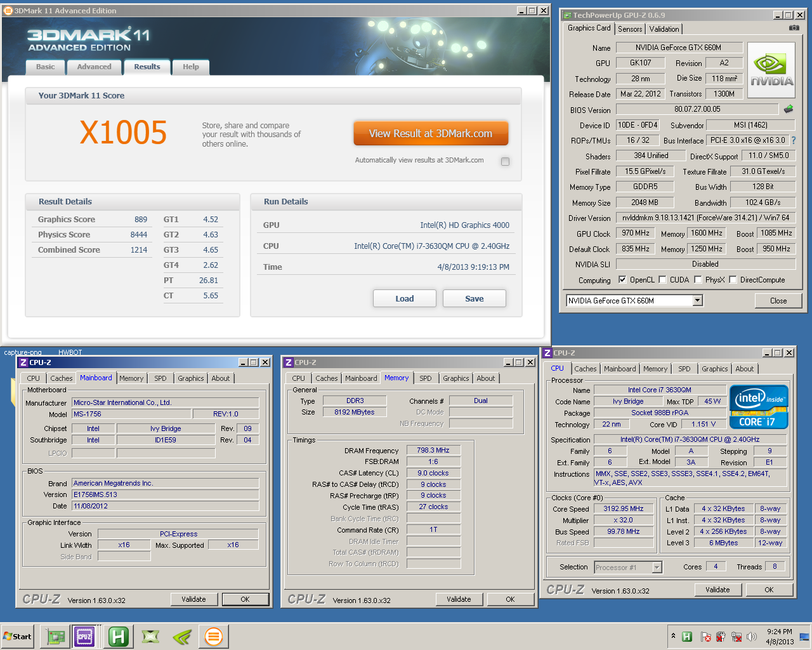Toggle the DirectCompute checkbox
Image resolution: width=812 pixels, height=650 pixels.
[733, 280]
